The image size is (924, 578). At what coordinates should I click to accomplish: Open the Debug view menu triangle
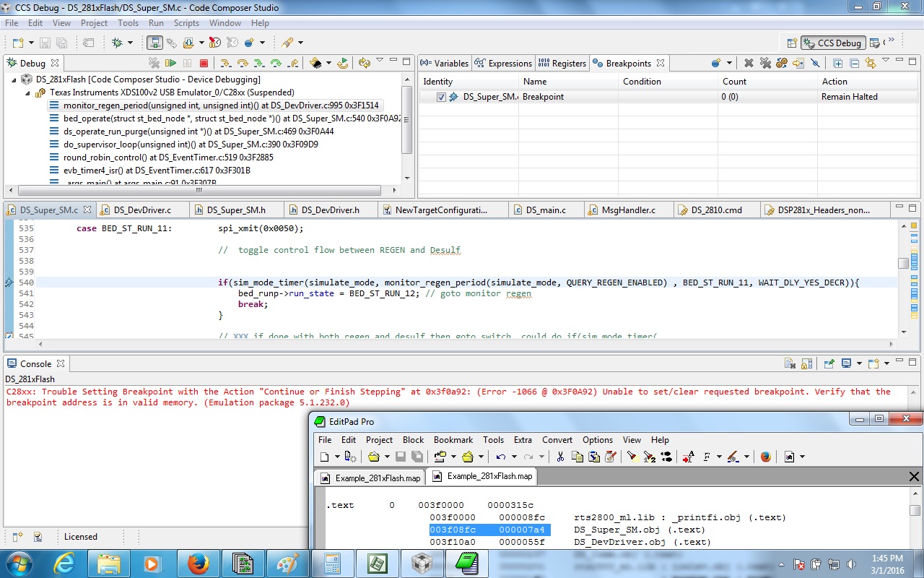[380, 61]
